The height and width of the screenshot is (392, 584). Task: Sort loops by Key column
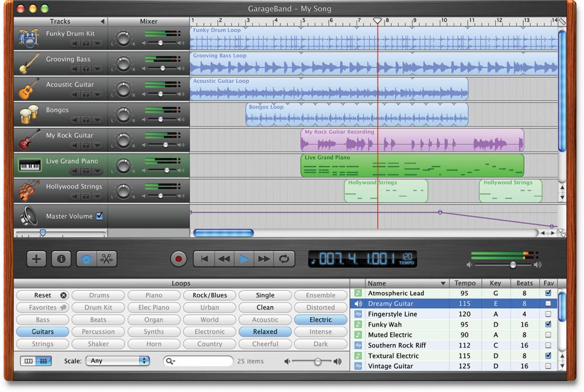[x=495, y=283]
